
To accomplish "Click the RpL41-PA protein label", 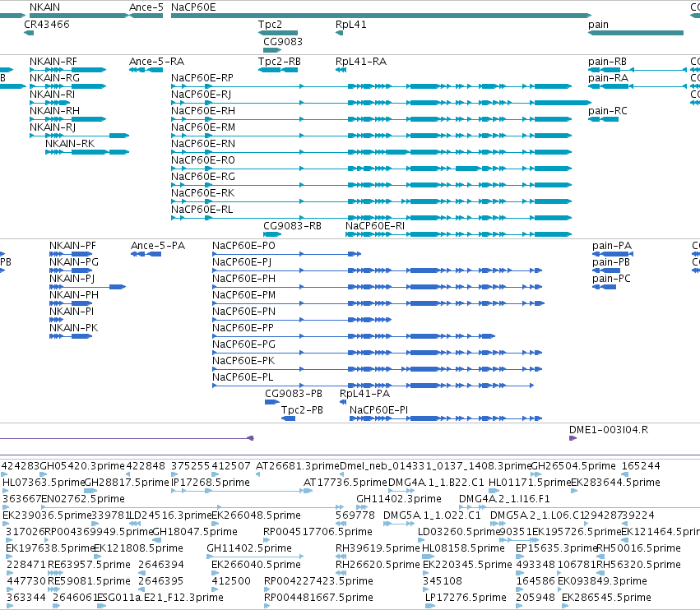I will point(364,394).
